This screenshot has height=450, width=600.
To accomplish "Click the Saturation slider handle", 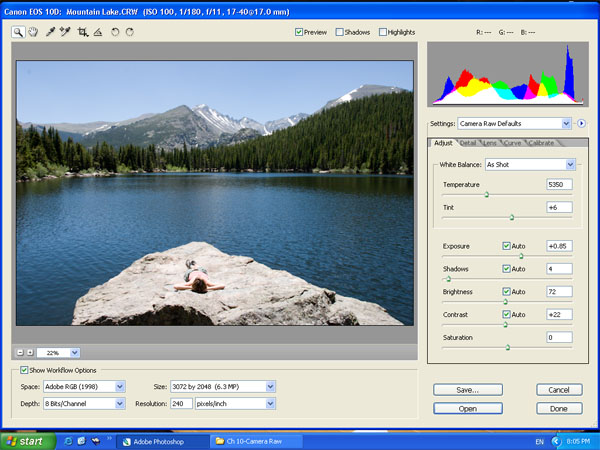I will coord(508,347).
